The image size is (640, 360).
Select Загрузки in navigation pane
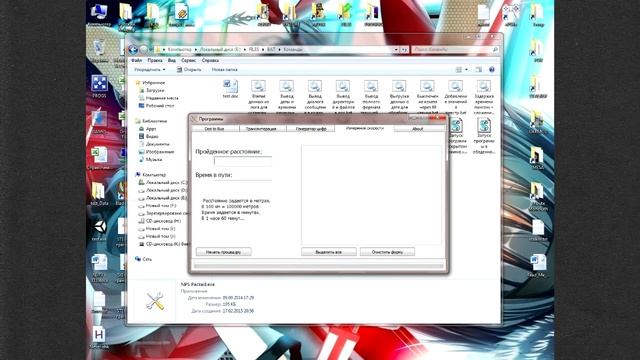pos(152,91)
